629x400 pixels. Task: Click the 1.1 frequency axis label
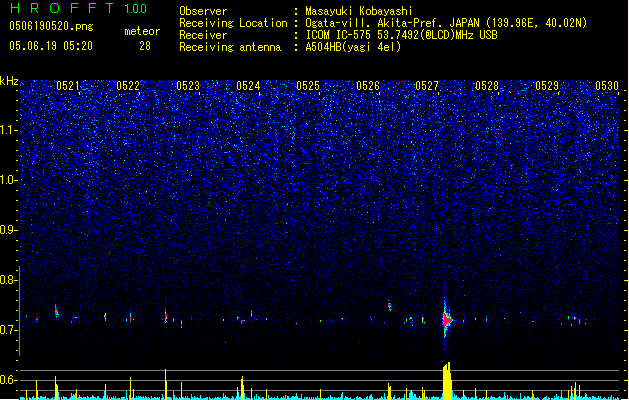pyautogui.click(x=9, y=130)
